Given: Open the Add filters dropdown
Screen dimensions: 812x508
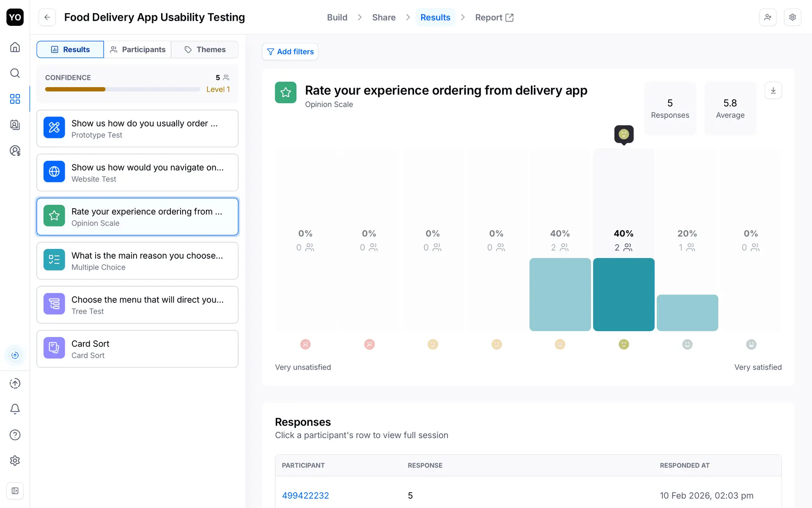Looking at the screenshot, I should (290, 52).
